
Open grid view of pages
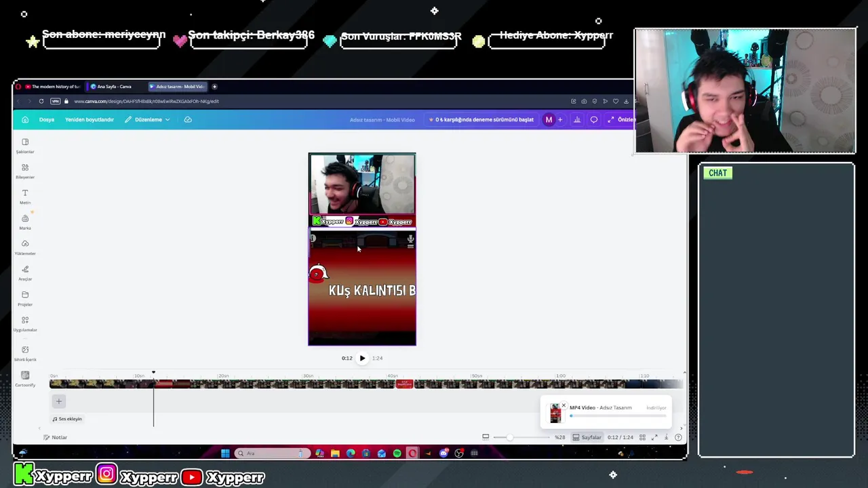click(x=642, y=437)
